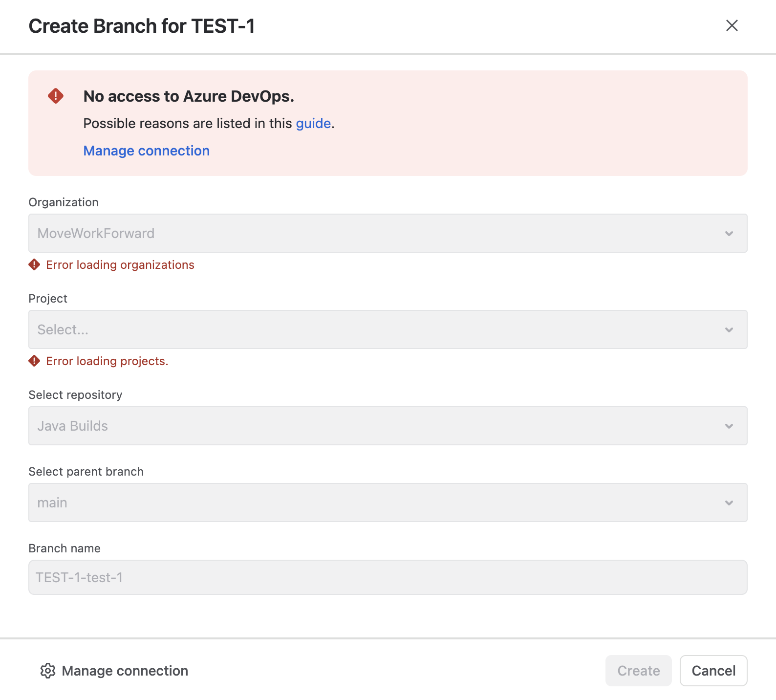Click the Project field label

pos(48,299)
